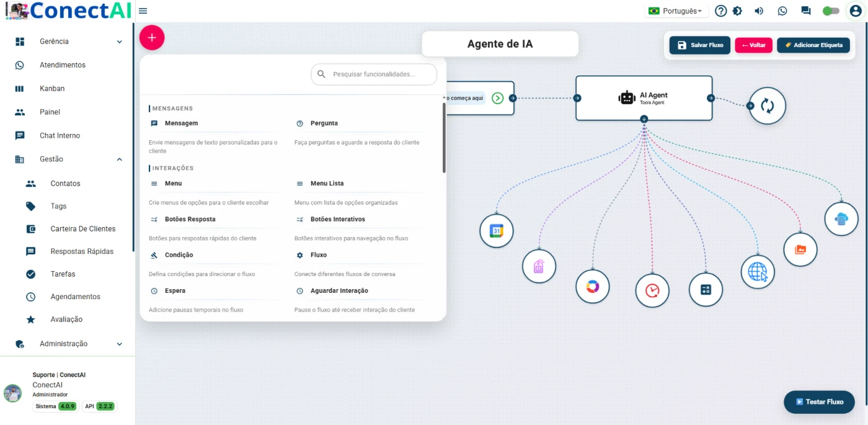The width and height of the screenshot is (868, 425).
Task: Select Condição from the functionality list
Action: click(x=179, y=255)
